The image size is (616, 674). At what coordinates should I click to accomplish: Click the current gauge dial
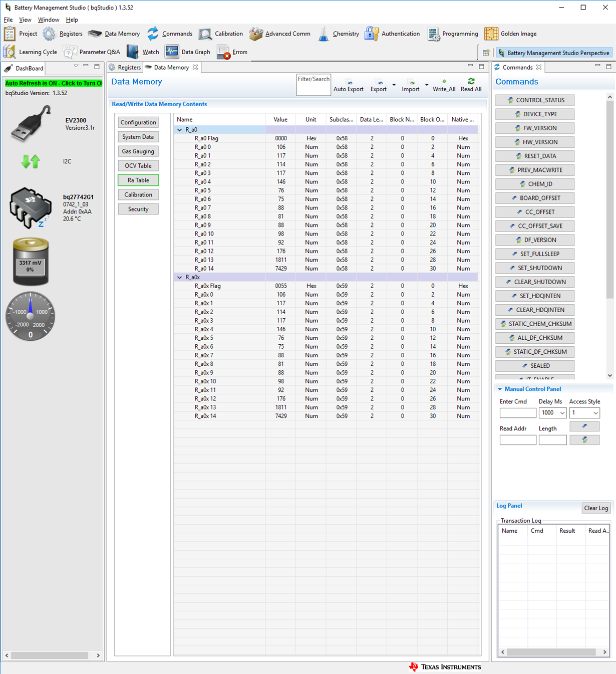click(31, 317)
